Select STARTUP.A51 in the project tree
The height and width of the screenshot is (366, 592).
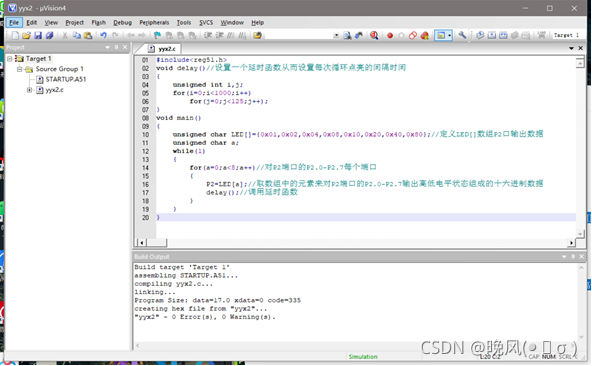pos(66,79)
